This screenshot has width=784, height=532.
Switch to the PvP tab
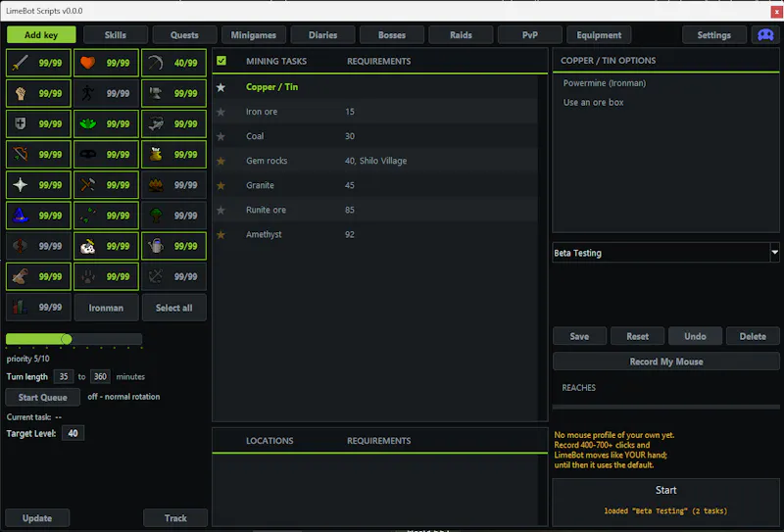point(530,35)
